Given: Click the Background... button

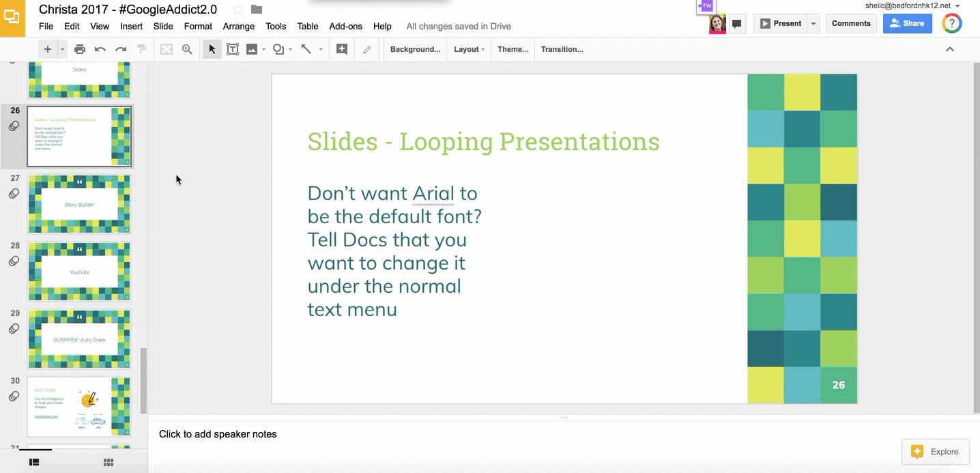Looking at the screenshot, I should click(x=415, y=49).
